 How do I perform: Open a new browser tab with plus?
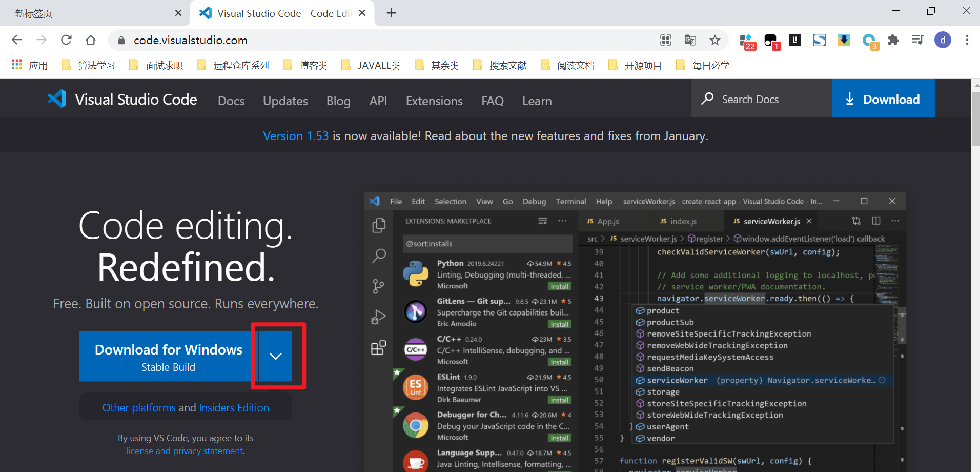pyautogui.click(x=391, y=13)
